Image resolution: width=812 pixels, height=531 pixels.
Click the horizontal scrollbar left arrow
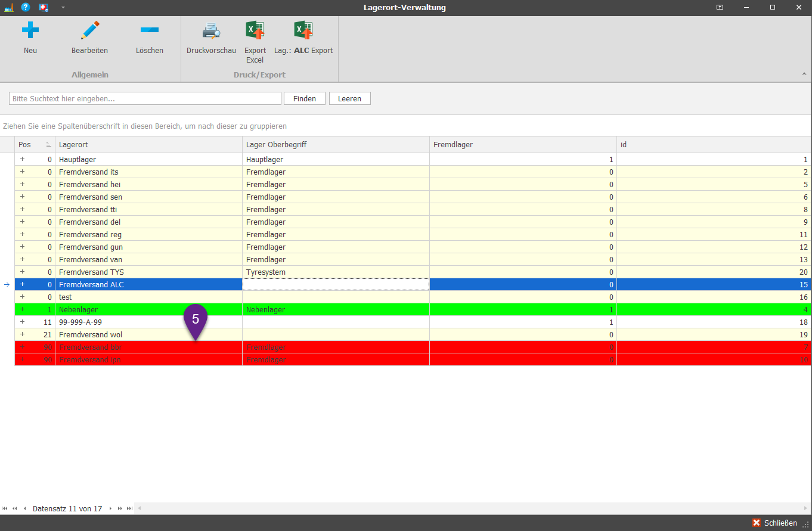(140, 508)
